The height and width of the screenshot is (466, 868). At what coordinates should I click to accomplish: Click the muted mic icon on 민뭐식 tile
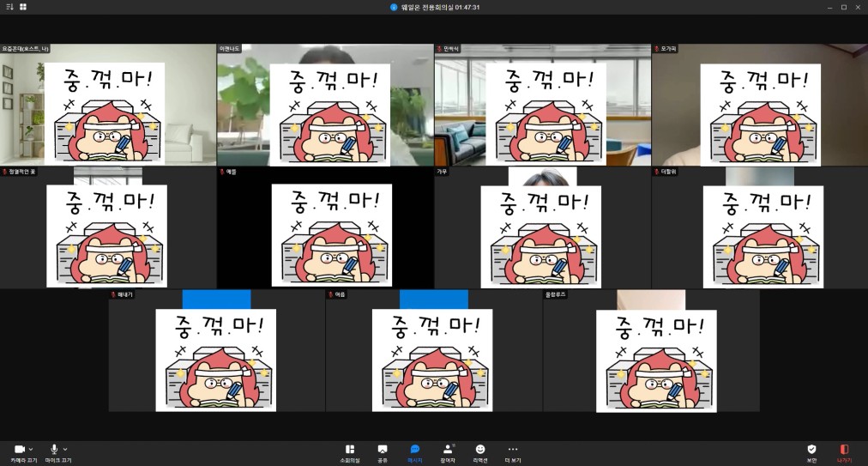tap(439, 49)
